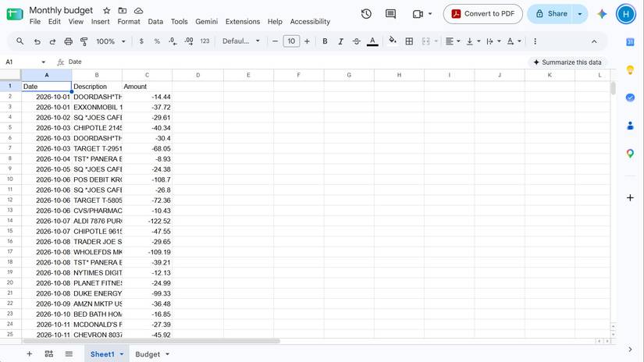Image resolution: width=644 pixels, height=362 pixels.
Task: Undo the last action
Action: pyautogui.click(x=37, y=41)
